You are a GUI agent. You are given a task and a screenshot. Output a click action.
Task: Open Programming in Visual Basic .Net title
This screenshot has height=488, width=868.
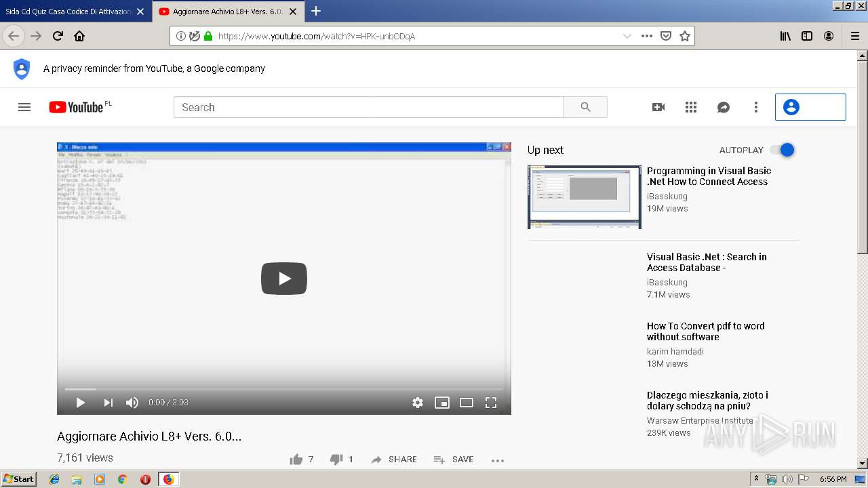709,176
